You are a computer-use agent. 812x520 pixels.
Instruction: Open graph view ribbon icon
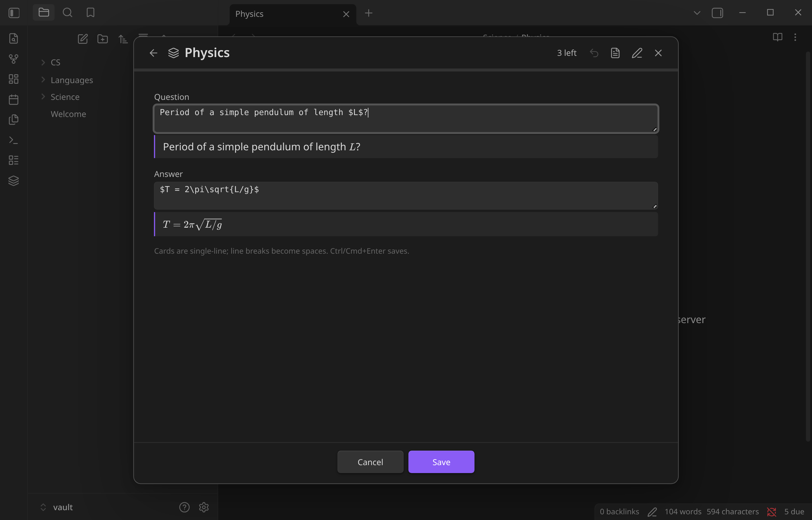pos(14,59)
